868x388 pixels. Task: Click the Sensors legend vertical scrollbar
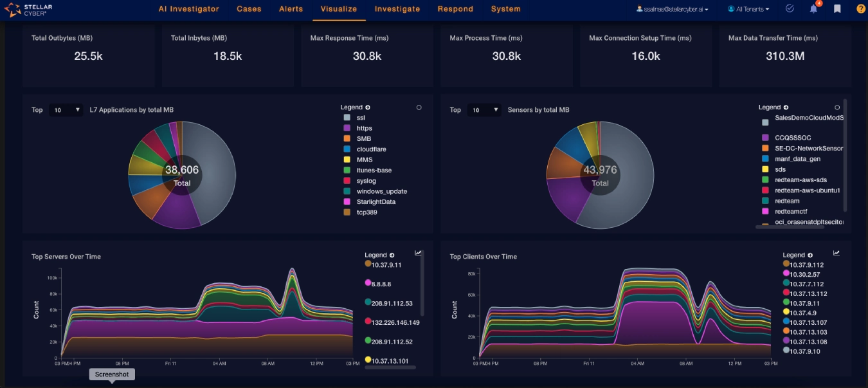coord(845,154)
